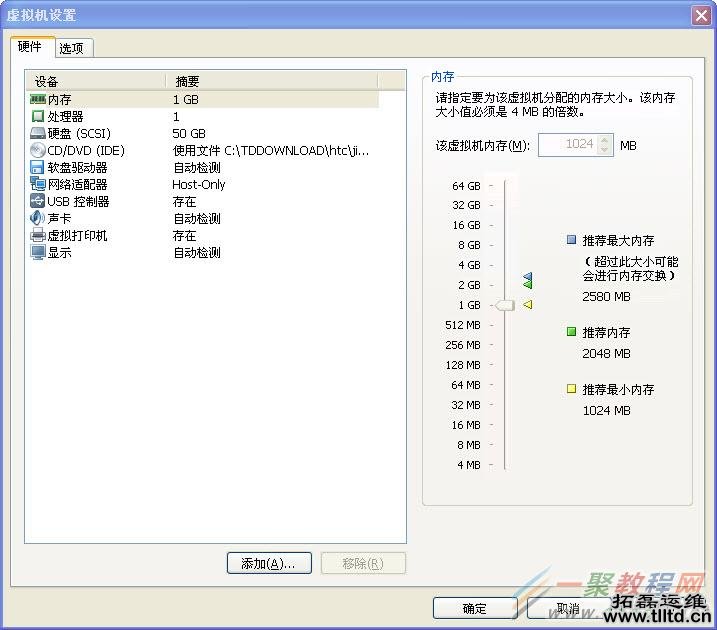Click the processor (处理器) icon
This screenshot has width=717, height=630.
click(38, 116)
